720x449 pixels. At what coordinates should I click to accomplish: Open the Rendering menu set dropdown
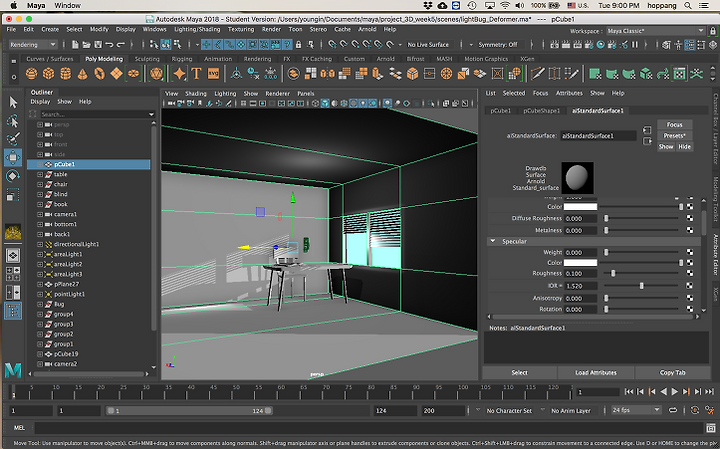pos(34,45)
